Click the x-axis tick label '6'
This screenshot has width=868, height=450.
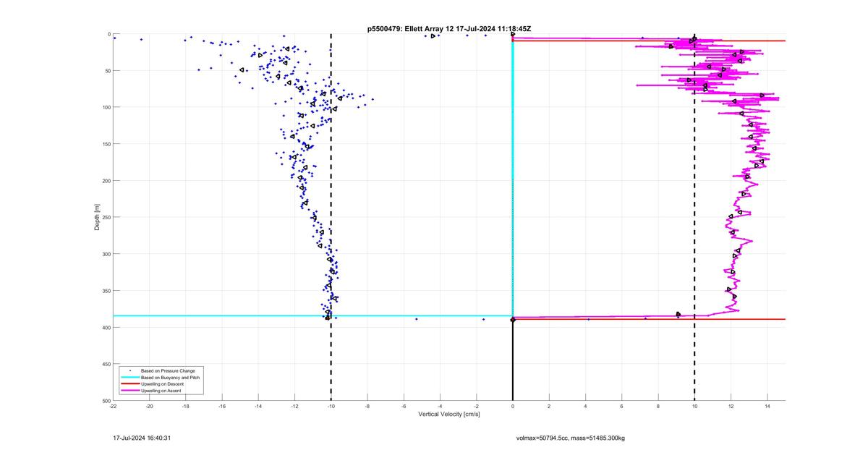(621, 406)
